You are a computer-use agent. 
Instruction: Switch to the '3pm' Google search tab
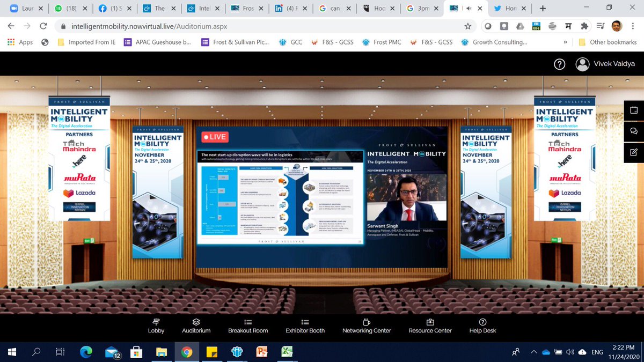pos(421,9)
